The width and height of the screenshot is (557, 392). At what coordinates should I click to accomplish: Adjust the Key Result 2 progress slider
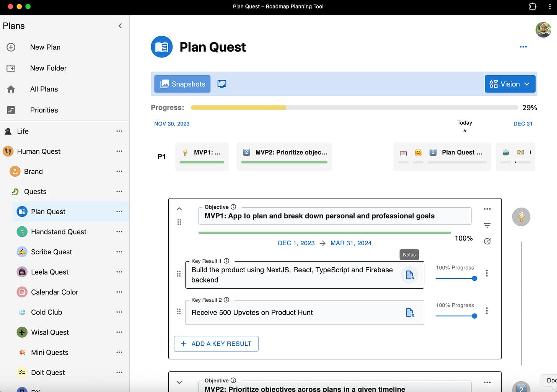click(x=474, y=316)
